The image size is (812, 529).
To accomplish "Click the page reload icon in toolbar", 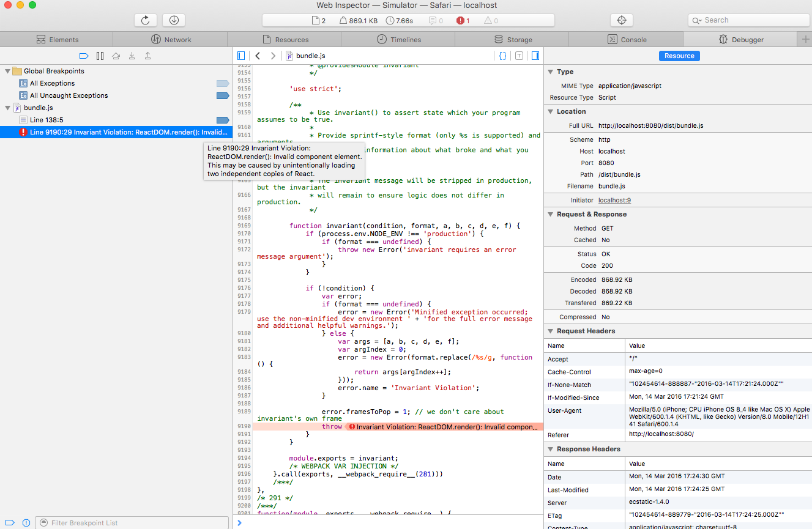I will click(x=145, y=20).
